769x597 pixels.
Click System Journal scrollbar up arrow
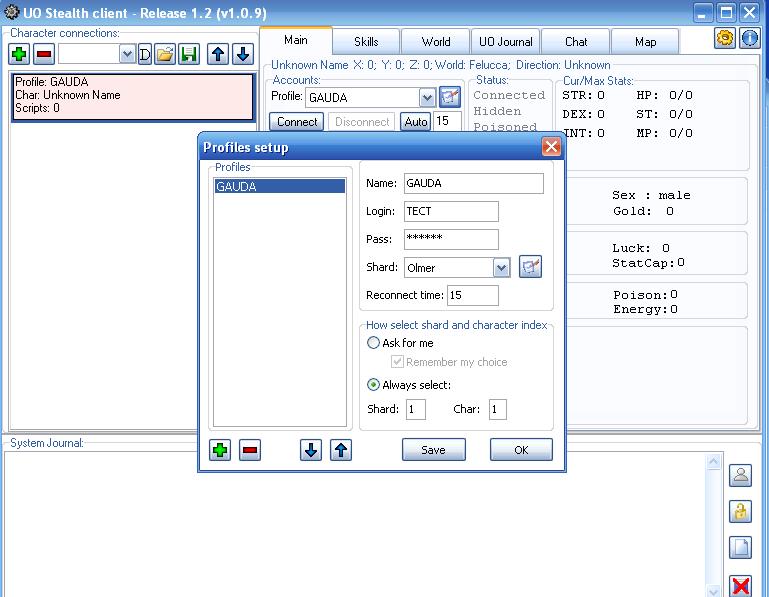[714, 462]
